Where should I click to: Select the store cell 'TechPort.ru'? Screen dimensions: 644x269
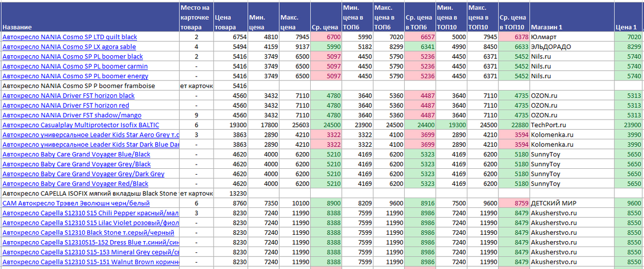(x=572, y=124)
